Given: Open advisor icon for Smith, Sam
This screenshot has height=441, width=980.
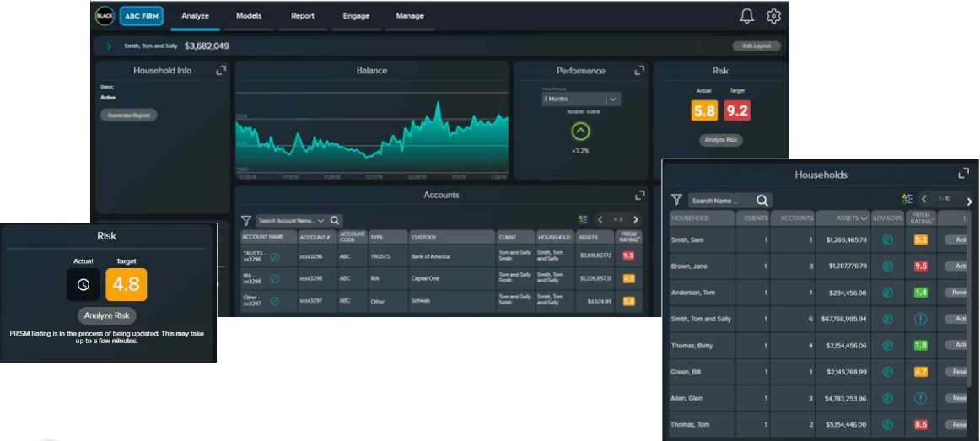Looking at the screenshot, I should point(887,239).
